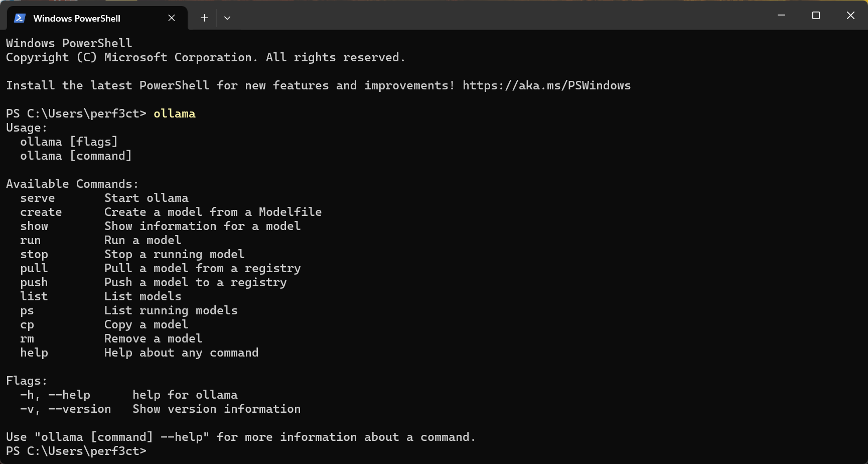This screenshot has width=868, height=464.
Task: Open a new tab with plus button
Action: click(204, 18)
